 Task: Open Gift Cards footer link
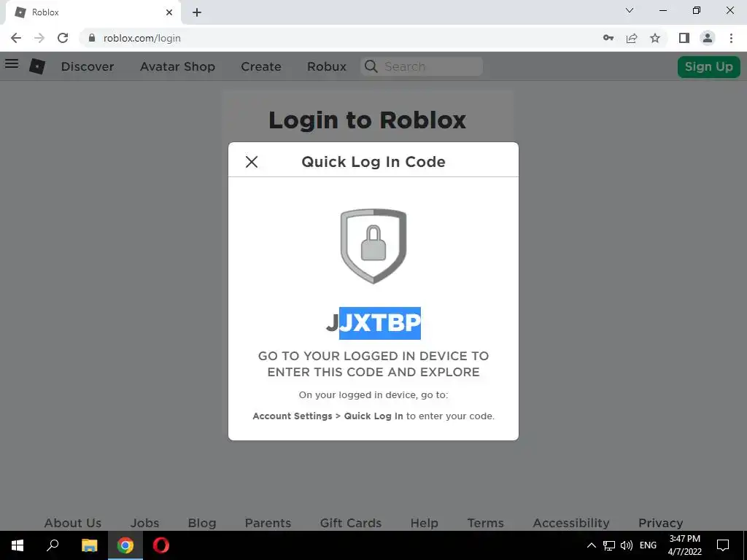click(351, 523)
